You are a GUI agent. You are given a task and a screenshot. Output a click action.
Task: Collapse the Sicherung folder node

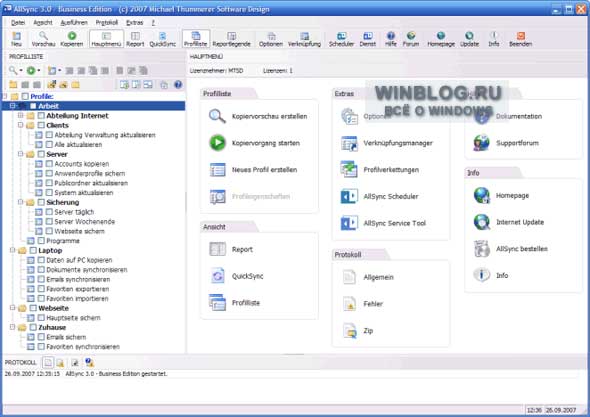(x=21, y=202)
